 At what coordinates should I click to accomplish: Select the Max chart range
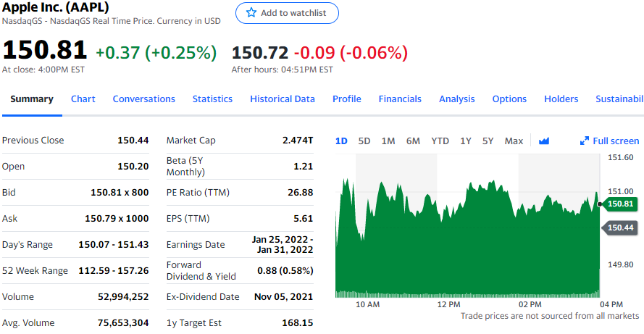coord(514,141)
